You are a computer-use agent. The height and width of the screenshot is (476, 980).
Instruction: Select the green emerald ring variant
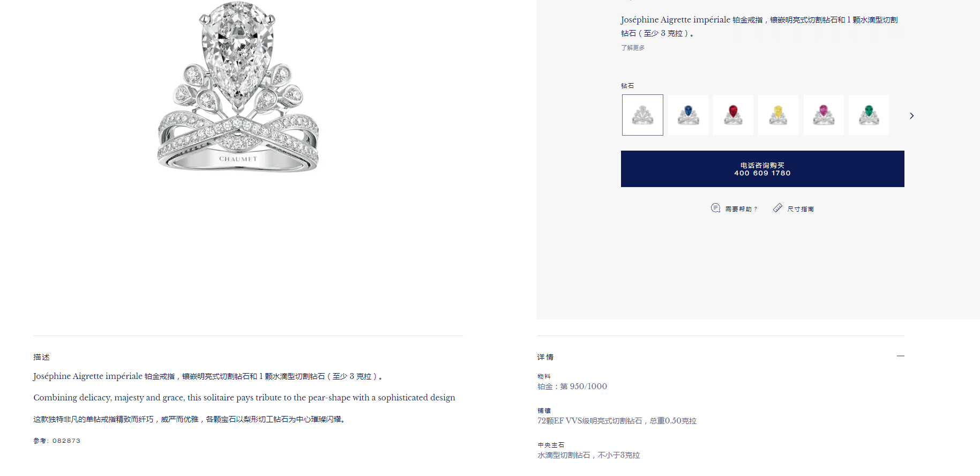[869, 115]
